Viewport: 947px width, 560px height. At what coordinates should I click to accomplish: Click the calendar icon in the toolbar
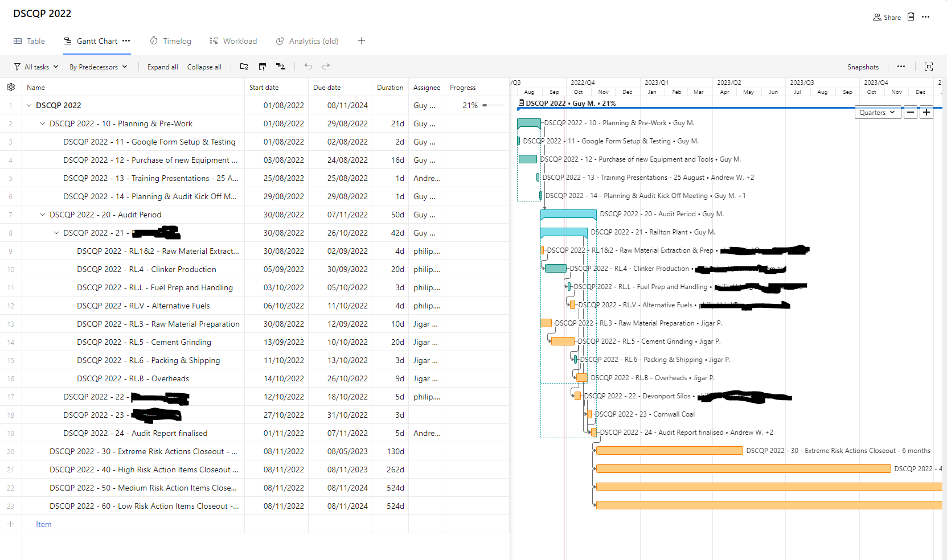[x=263, y=67]
